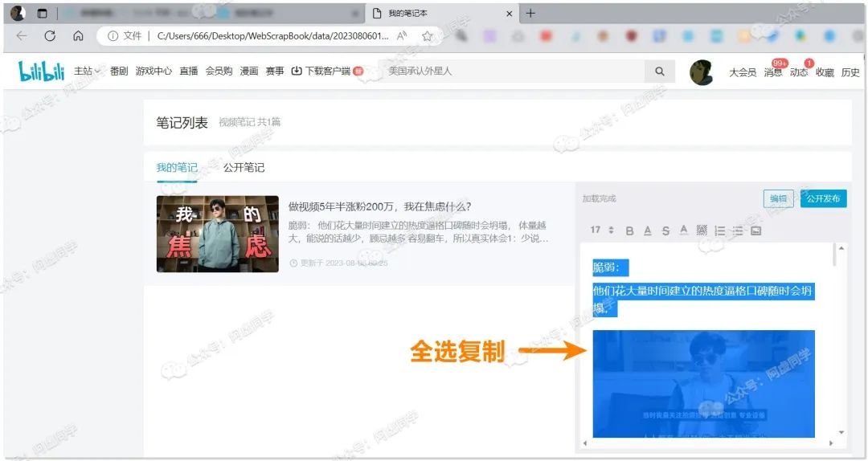This screenshot has width=868, height=461.
Task: Activate read aloud icon in address bar
Action: point(402,36)
